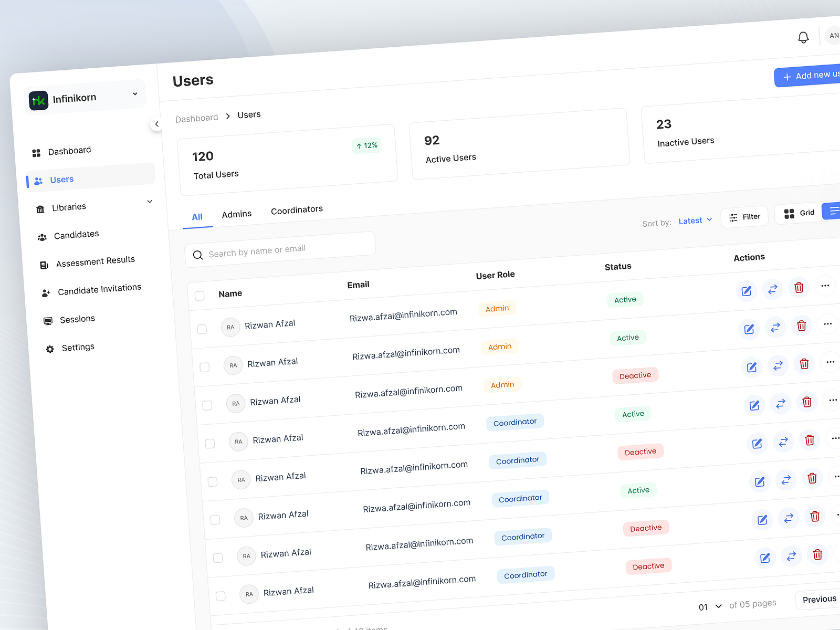Click the search magnifier icon
This screenshot has height=630, width=840.
pyautogui.click(x=198, y=255)
